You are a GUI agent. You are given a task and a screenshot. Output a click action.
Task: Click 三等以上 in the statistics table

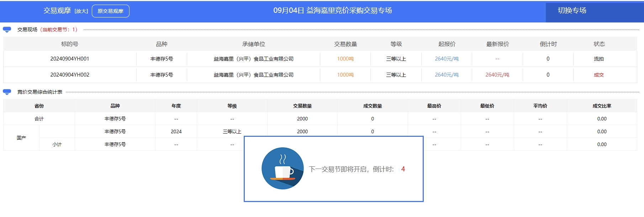pyautogui.click(x=232, y=131)
